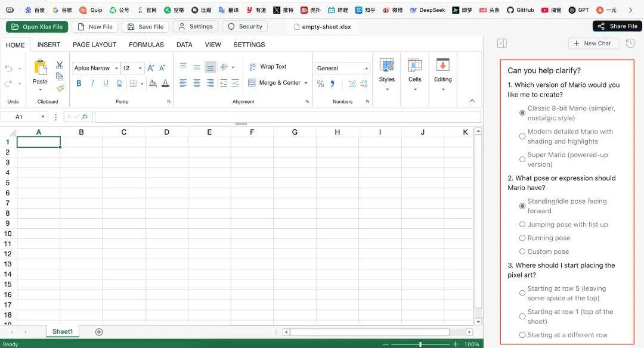The width and height of the screenshot is (644, 348).
Task: Click the Redo arrow icon
Action: pos(8,83)
